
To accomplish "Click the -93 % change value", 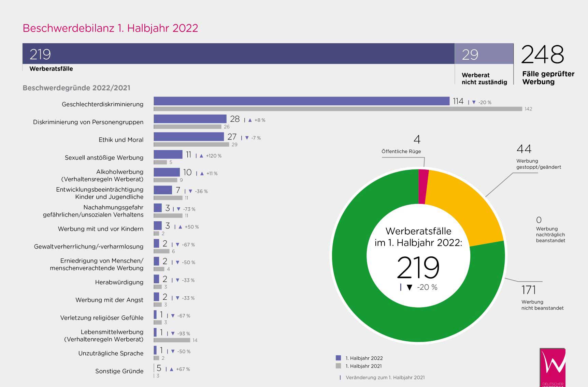I will pos(184,333).
